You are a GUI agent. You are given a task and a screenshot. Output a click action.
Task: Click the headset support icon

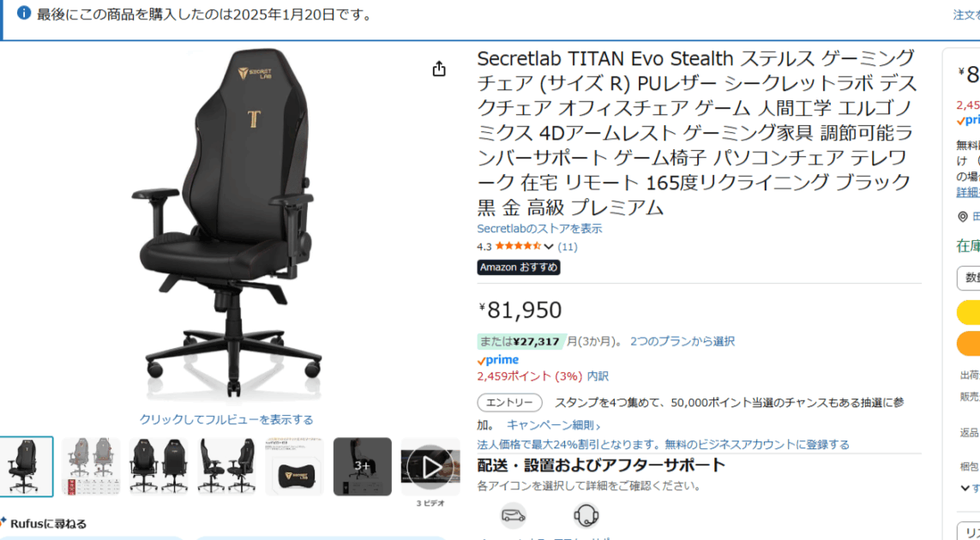(x=586, y=516)
